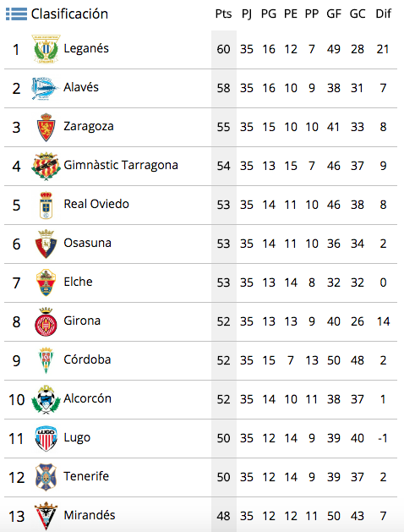Click the Clasificación heading
Viewport: 404px width, 532px height.
pyautogui.click(x=69, y=14)
